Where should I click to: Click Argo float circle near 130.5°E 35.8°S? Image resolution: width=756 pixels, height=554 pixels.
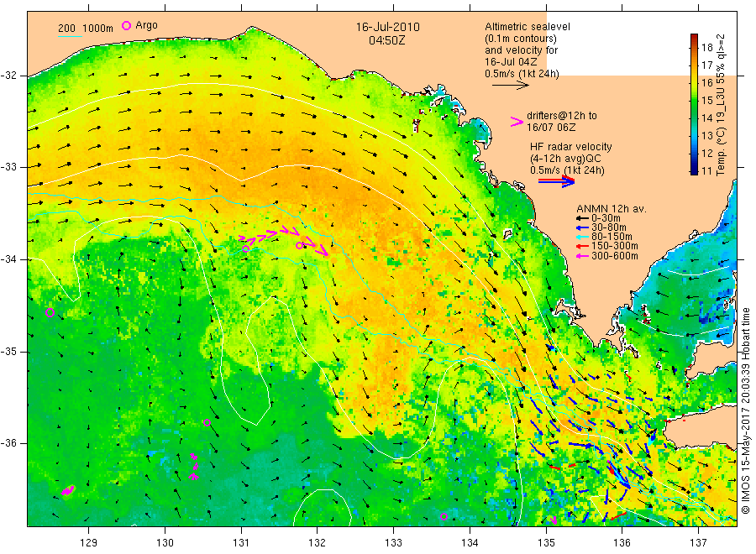coord(207,422)
